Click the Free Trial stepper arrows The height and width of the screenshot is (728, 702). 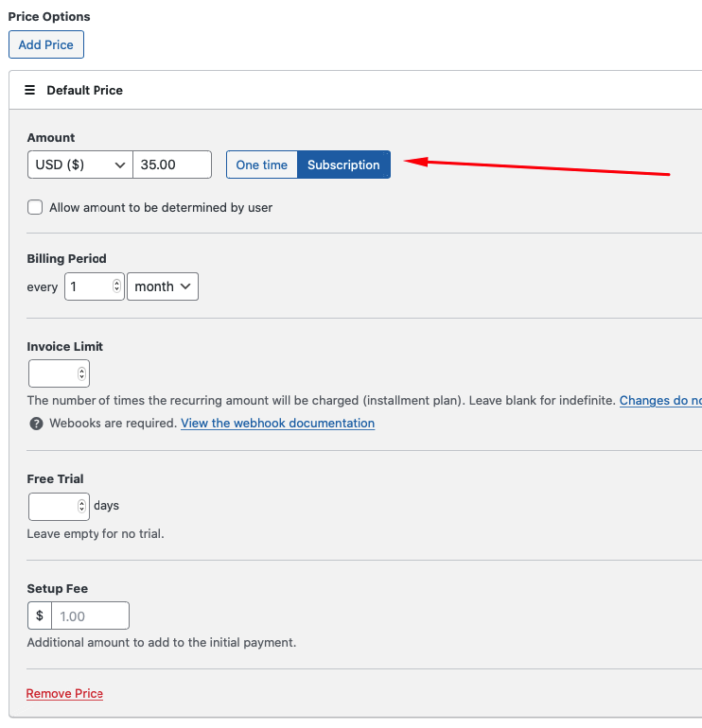(82, 506)
